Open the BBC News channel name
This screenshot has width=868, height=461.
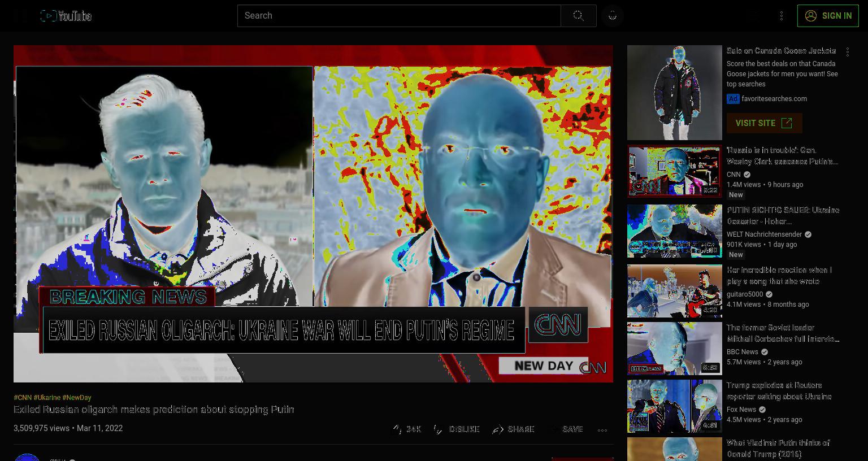tap(743, 352)
